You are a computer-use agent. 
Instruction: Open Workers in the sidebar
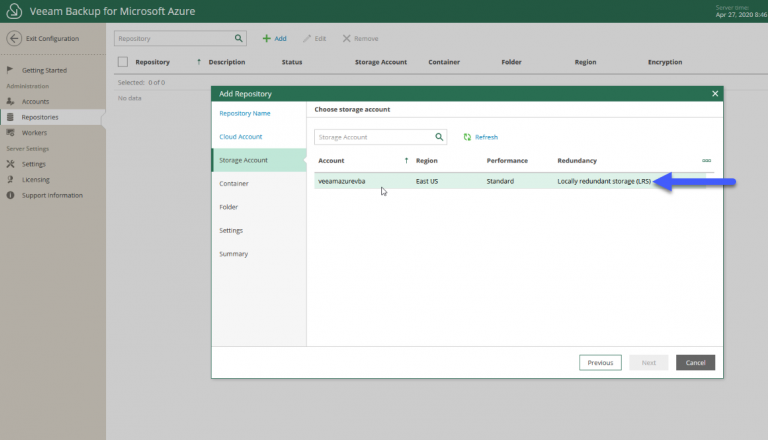pos(34,133)
